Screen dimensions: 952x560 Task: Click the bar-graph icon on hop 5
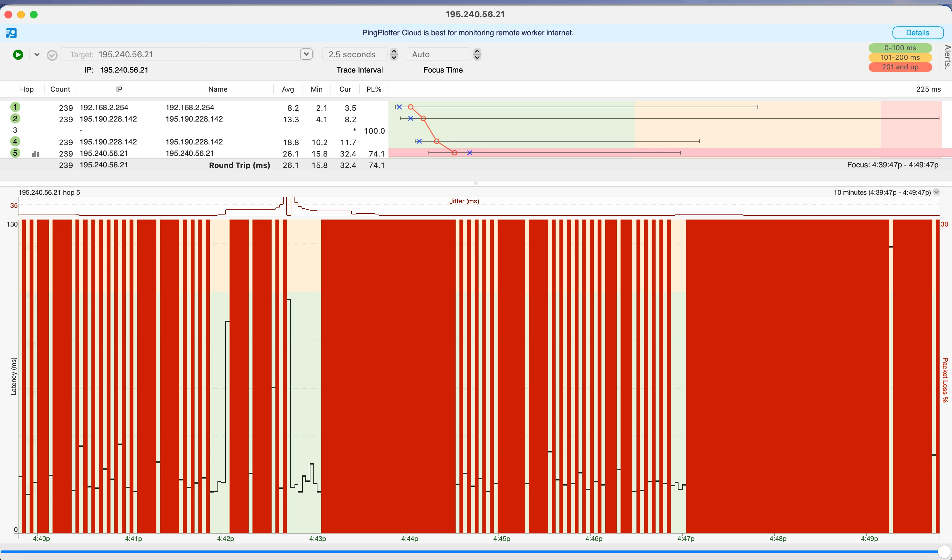tap(35, 154)
